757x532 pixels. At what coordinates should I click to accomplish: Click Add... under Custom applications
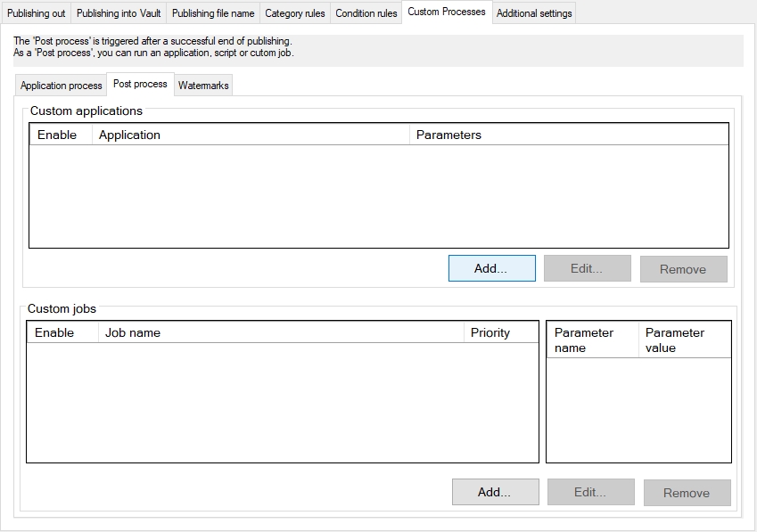[491, 268]
